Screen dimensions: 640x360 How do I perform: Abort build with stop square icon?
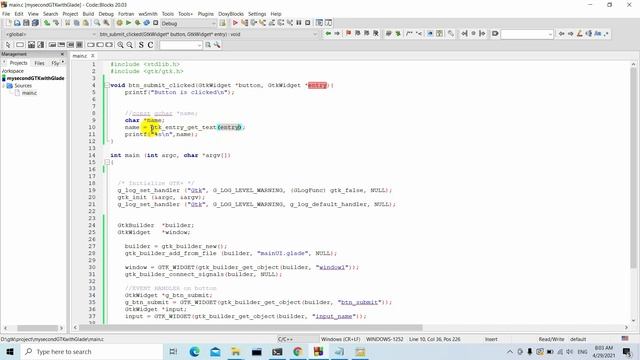tap(156, 23)
